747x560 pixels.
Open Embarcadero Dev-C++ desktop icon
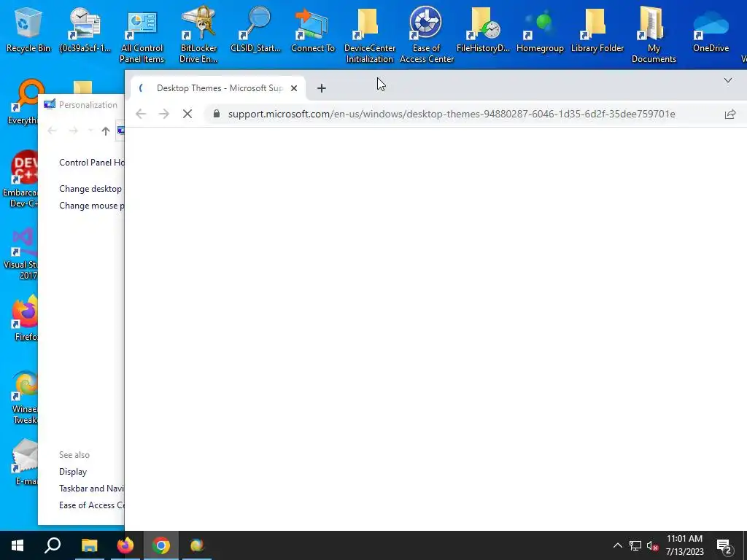click(20, 179)
